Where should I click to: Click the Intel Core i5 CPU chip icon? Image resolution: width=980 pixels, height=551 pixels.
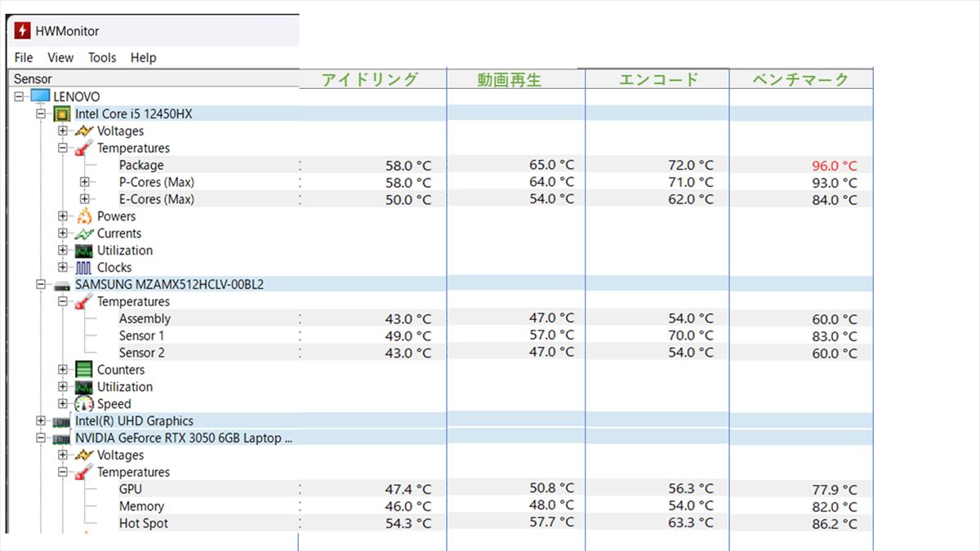tap(61, 113)
